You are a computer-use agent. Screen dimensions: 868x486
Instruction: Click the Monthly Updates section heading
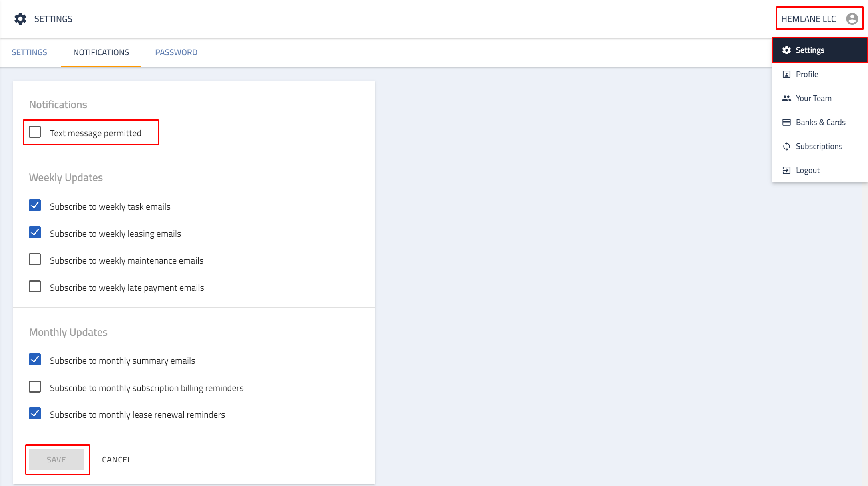(68, 332)
